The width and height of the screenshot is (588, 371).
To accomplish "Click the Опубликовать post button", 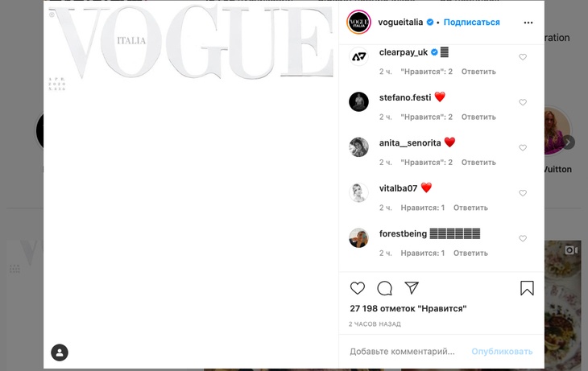I will tap(502, 352).
